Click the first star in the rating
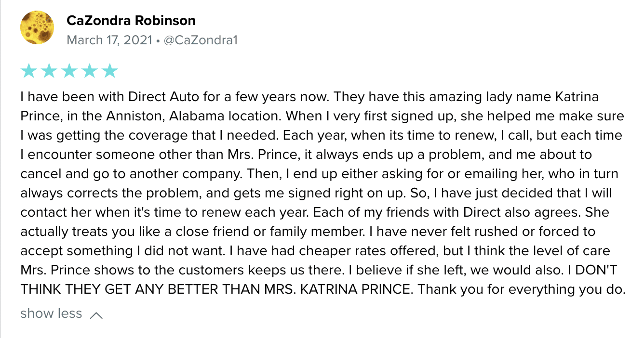Screen dimensions: 644x338 [x=28, y=71]
